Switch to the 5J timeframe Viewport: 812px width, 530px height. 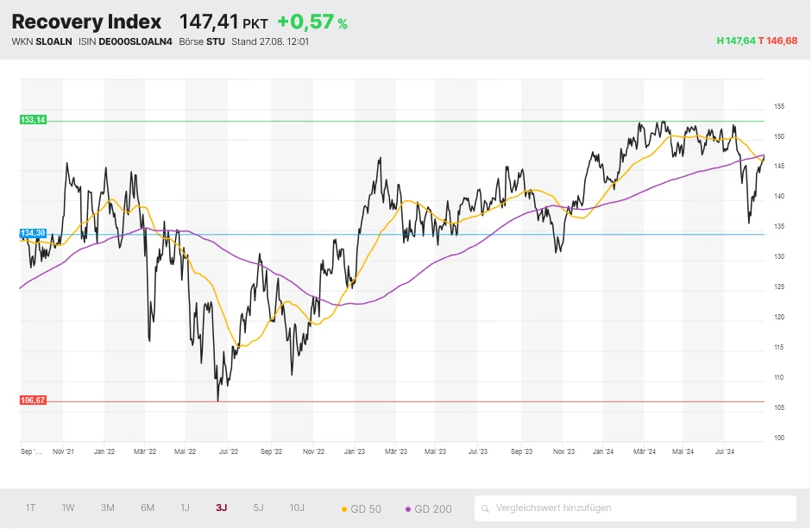pos(257,508)
